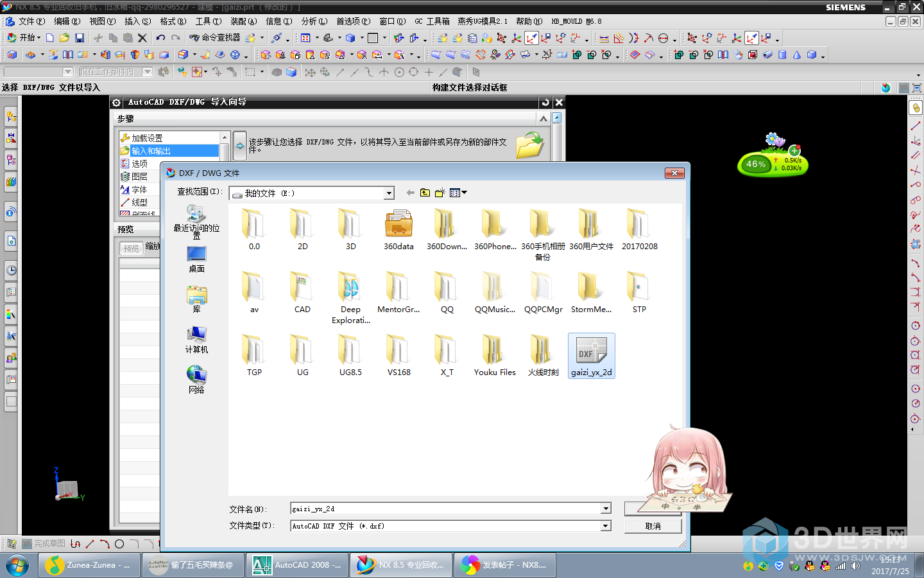Viewport: 924px width, 578px height.
Task: Open the CAD folder
Action: pyautogui.click(x=302, y=293)
